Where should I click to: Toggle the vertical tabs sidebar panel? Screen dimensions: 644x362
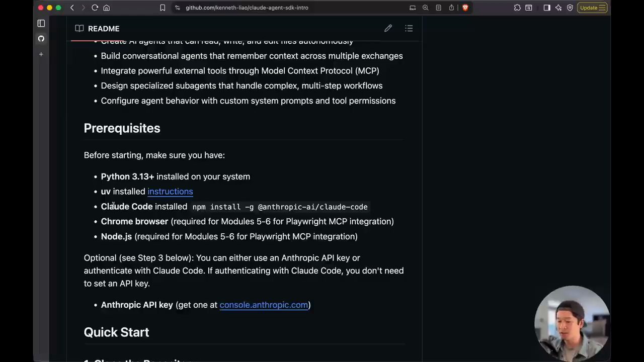coord(41,23)
